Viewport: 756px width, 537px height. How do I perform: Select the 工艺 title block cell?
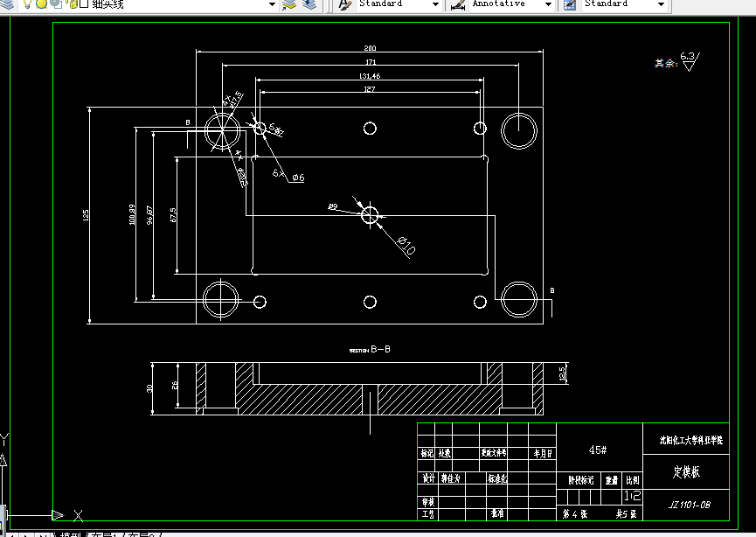(x=428, y=514)
